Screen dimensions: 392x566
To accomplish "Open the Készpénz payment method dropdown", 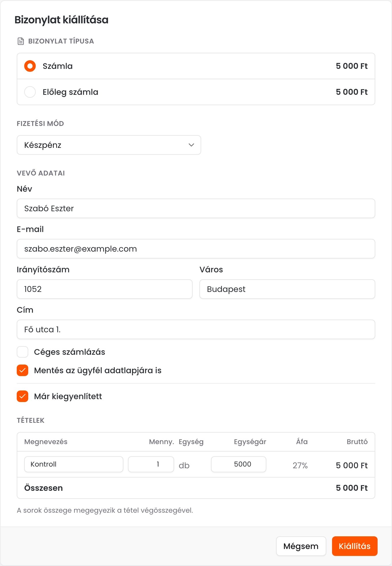I will [109, 145].
